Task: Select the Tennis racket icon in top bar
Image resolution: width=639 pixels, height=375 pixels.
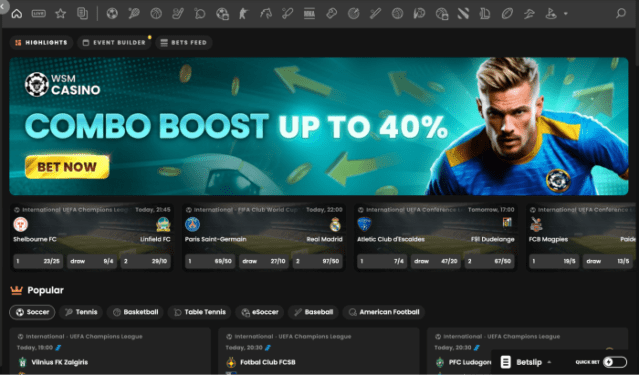Action: pyautogui.click(x=134, y=13)
